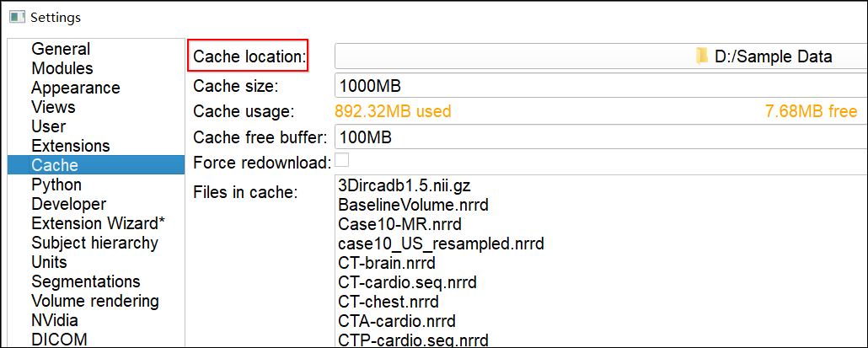The height and width of the screenshot is (348, 868).
Task: Select Modules in the settings list
Action: pos(62,69)
